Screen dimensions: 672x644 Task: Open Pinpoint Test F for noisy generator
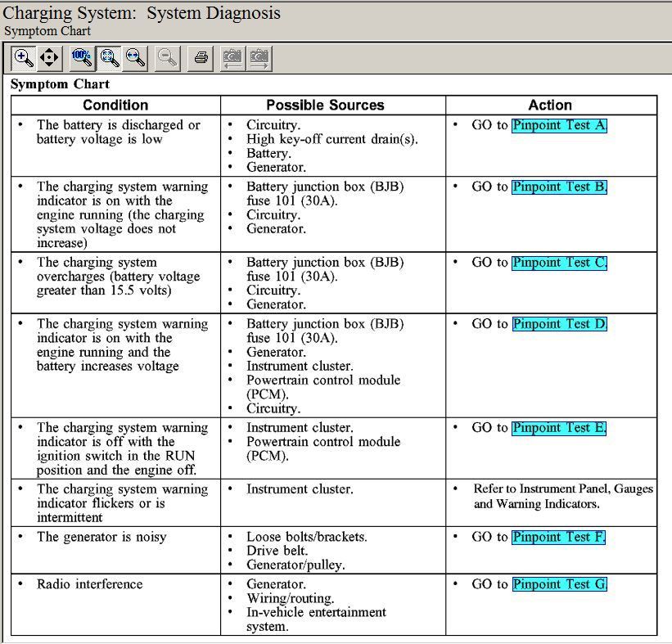(559, 538)
